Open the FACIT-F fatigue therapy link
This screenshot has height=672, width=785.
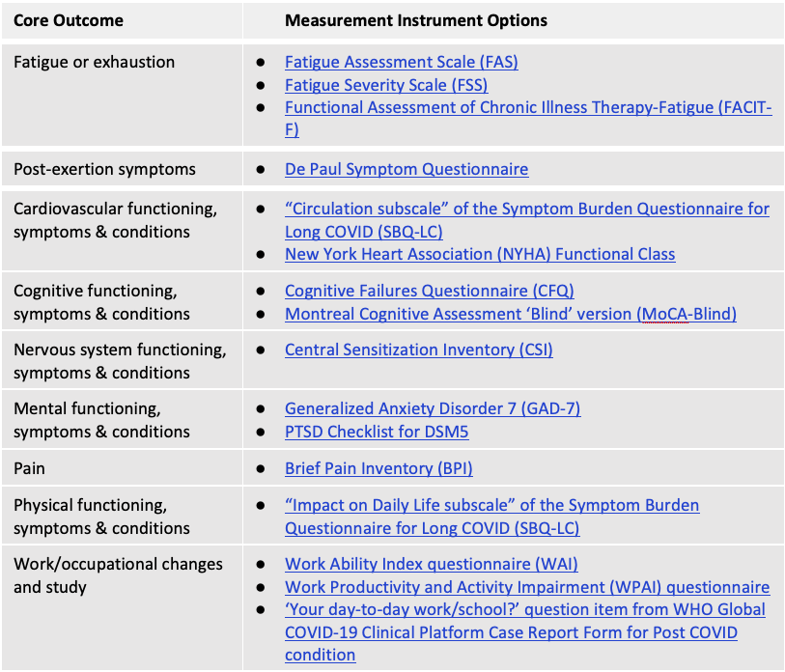click(527, 108)
